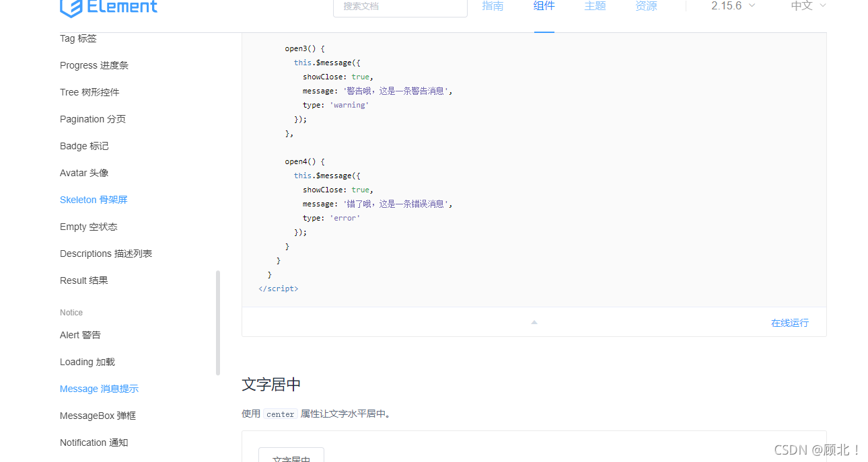Click the type: 'error' code line
The image size is (868, 462).
tap(332, 218)
